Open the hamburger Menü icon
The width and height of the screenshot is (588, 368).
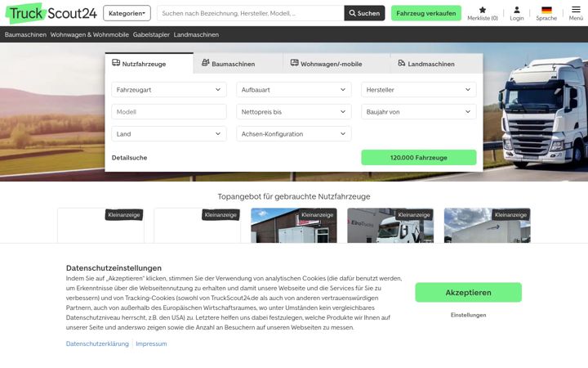(x=576, y=9)
